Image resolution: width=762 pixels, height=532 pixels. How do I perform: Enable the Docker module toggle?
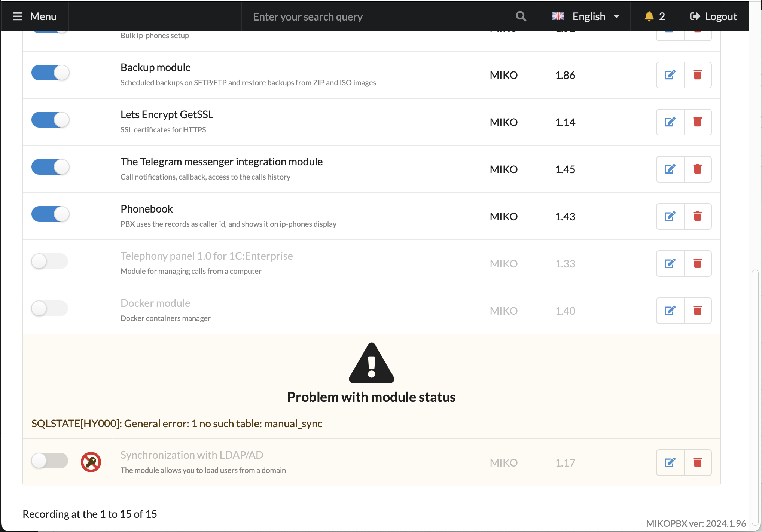49,308
